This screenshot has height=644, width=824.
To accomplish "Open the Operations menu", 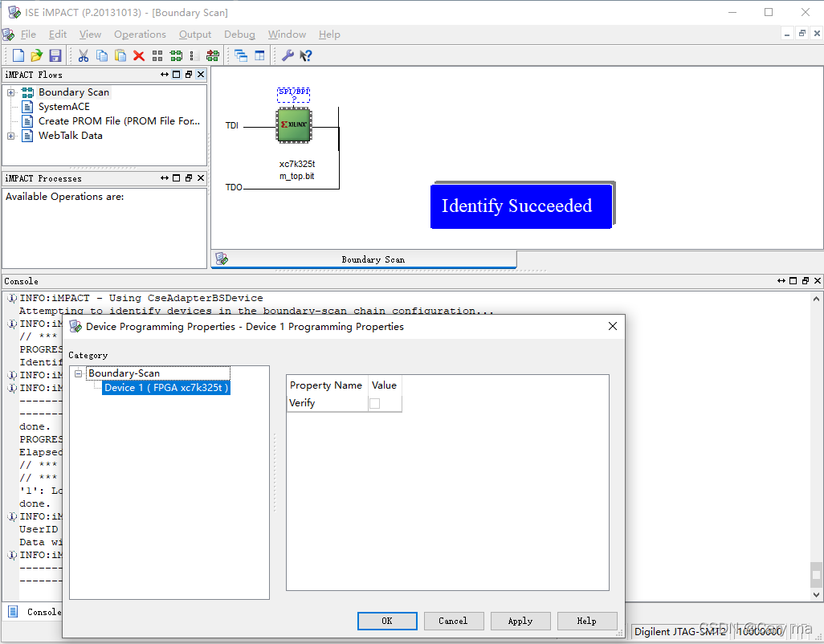I will click(140, 35).
